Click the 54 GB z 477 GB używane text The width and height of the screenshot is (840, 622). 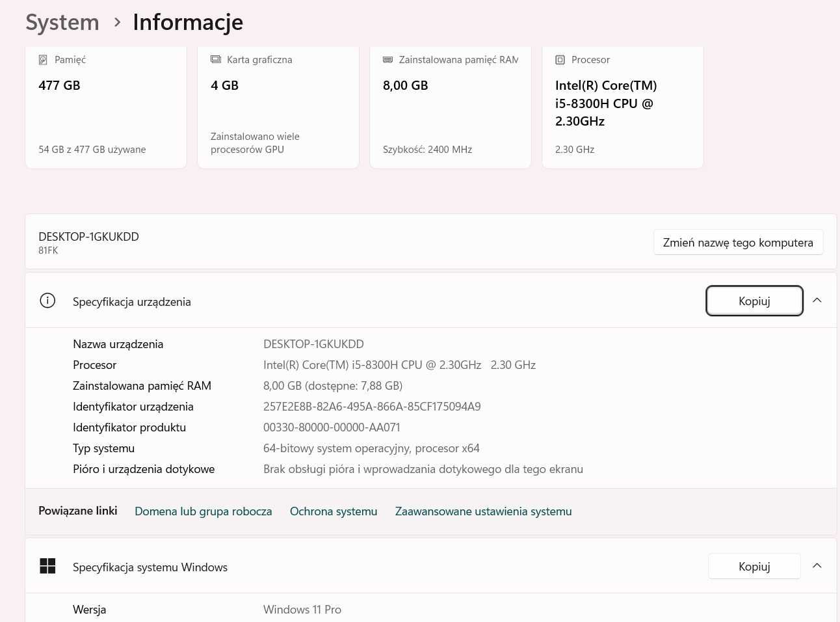(92, 150)
